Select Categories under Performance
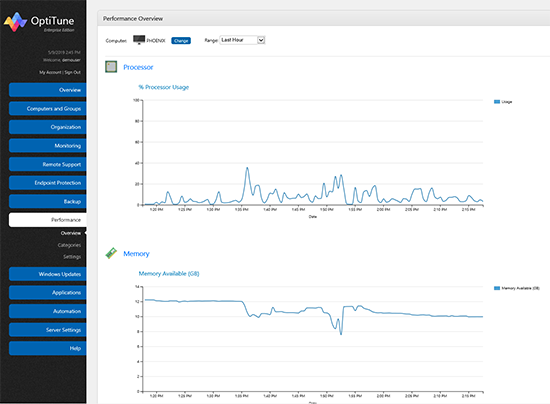 [x=69, y=245]
